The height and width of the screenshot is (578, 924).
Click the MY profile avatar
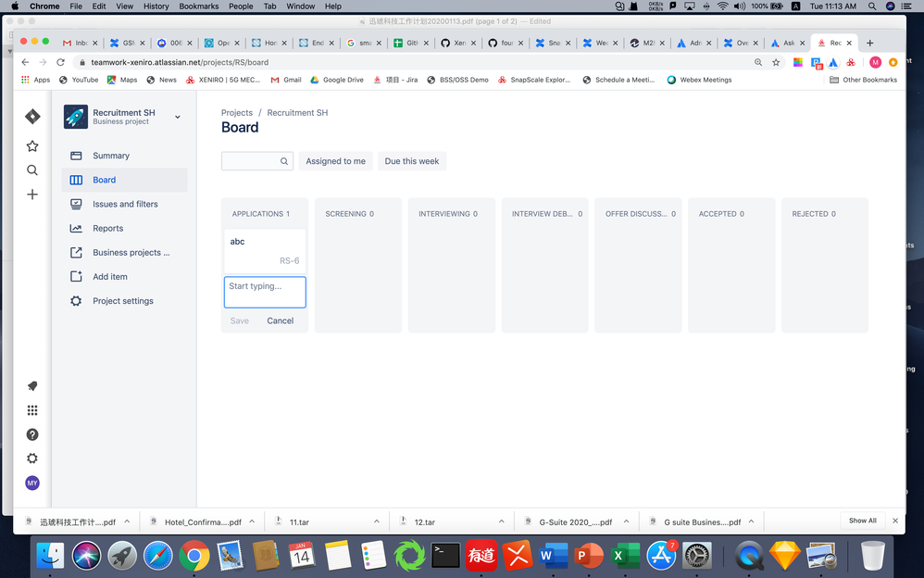pos(31,483)
